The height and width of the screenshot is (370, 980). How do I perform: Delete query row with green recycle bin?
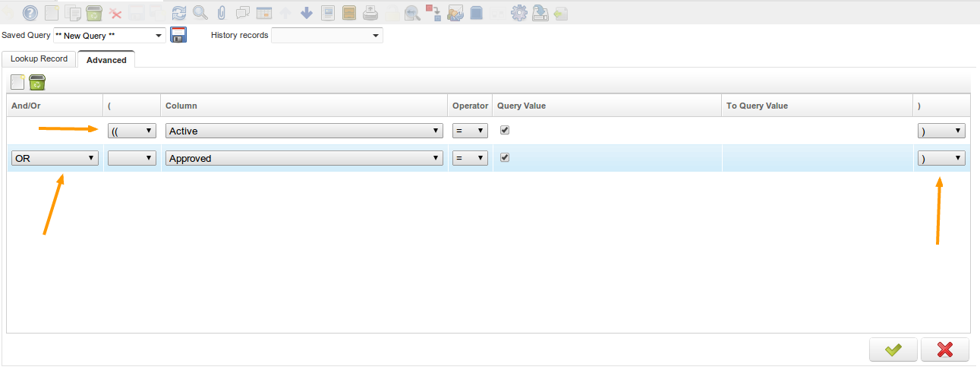coord(38,82)
